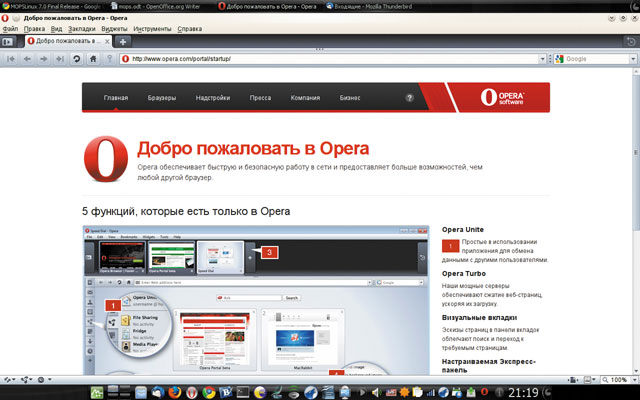Open a new tab with plus button
Image resolution: width=640 pixels, height=400 pixels.
122,42
